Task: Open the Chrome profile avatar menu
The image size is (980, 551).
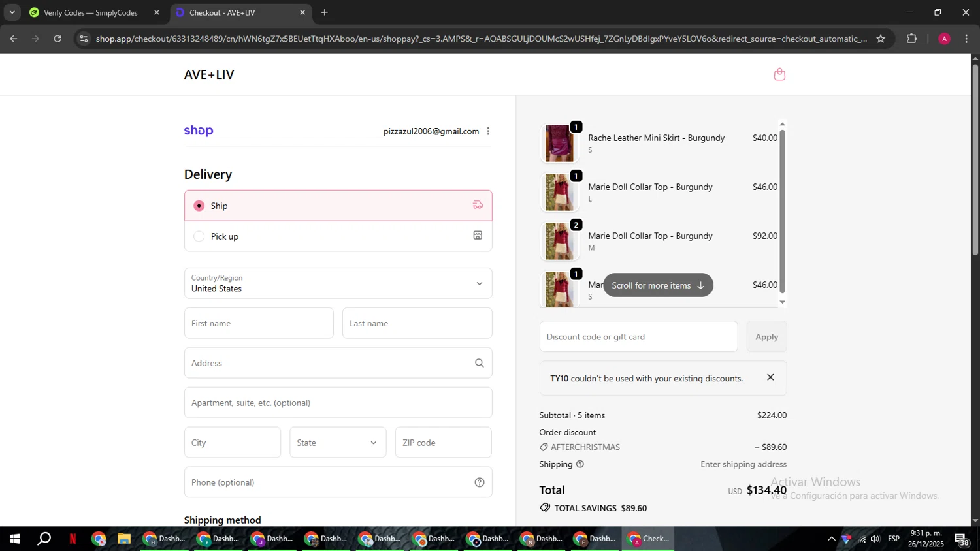Action: [x=944, y=39]
